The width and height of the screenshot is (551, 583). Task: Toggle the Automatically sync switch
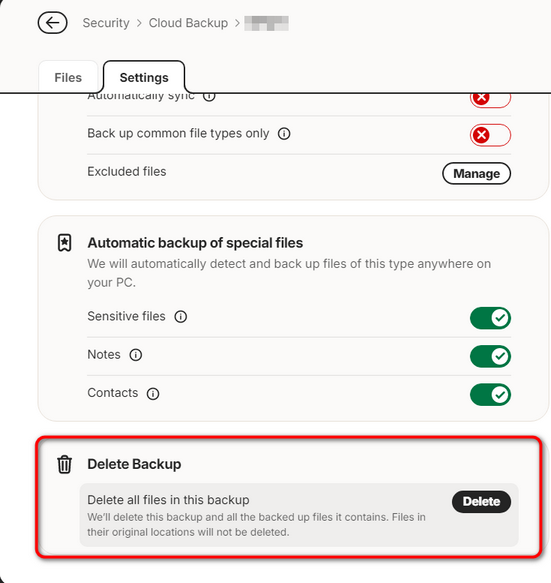click(x=490, y=99)
